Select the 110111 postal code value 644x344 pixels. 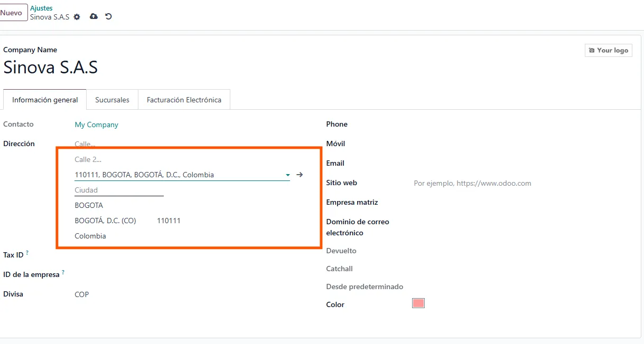pos(169,221)
